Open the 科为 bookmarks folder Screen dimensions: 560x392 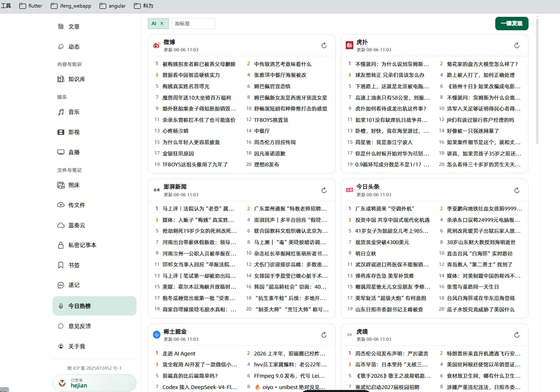tap(144, 6)
